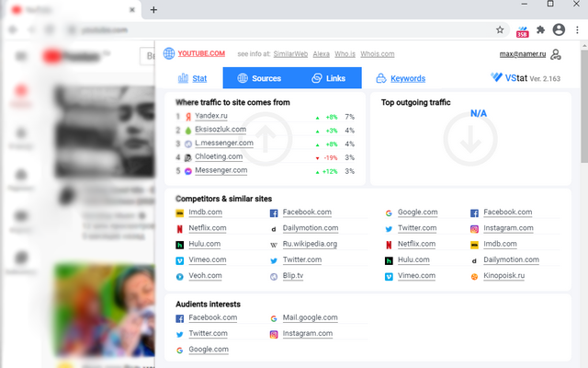Open Alexa info link

tap(321, 53)
